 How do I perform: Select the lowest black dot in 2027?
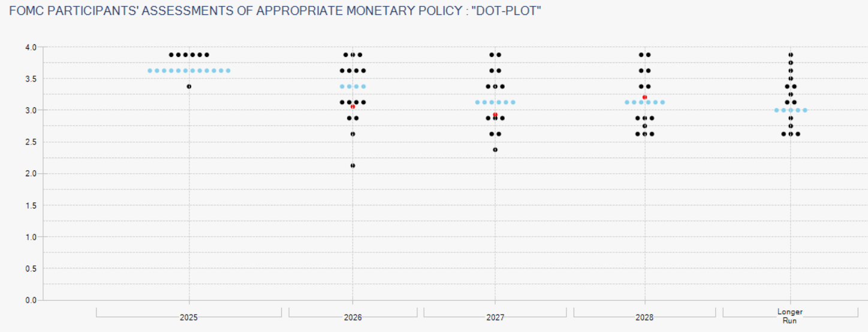(x=495, y=149)
